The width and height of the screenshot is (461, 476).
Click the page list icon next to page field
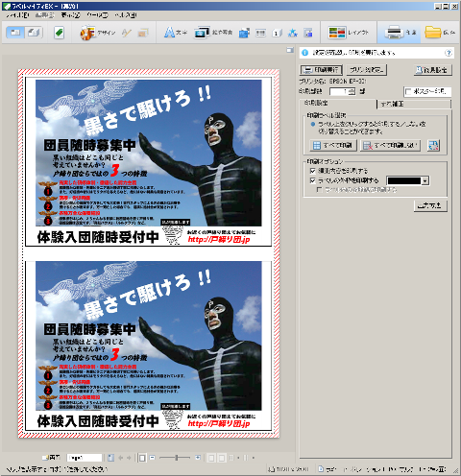(110, 458)
